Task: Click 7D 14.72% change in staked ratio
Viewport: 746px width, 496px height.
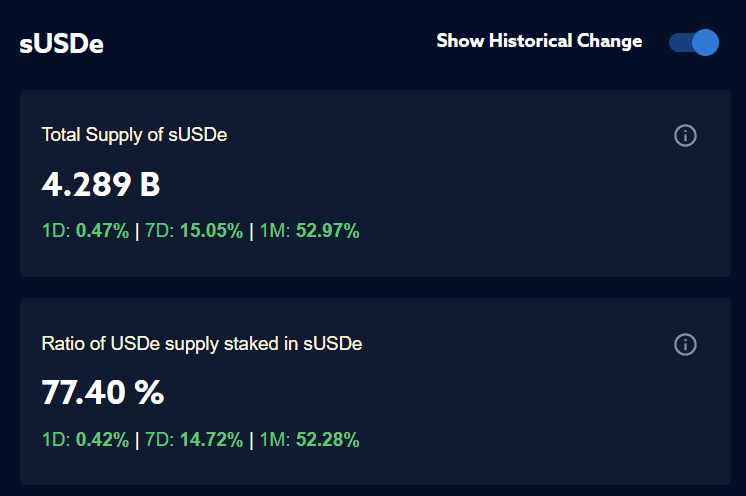Action: pos(209,439)
